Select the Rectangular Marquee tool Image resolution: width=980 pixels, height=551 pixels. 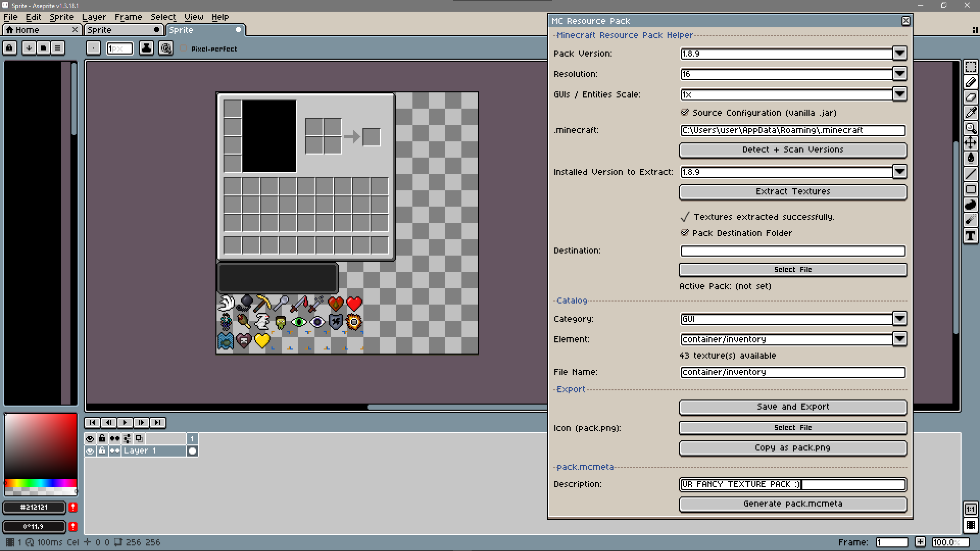tap(970, 67)
